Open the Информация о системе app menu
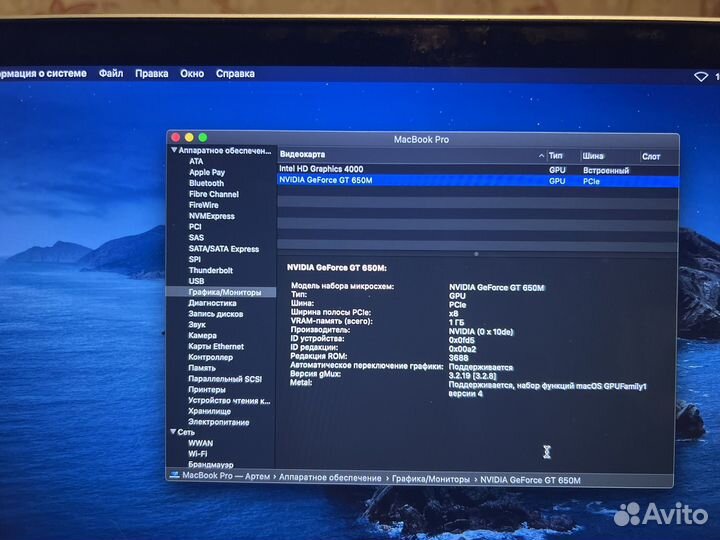The height and width of the screenshot is (540, 720). 43,73
